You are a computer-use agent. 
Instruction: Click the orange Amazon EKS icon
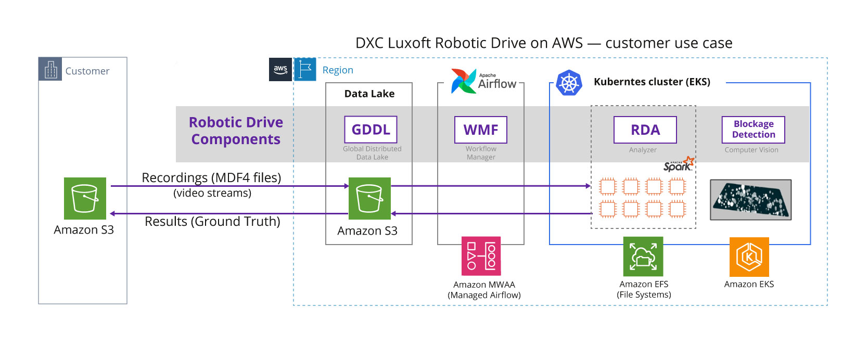(x=749, y=257)
